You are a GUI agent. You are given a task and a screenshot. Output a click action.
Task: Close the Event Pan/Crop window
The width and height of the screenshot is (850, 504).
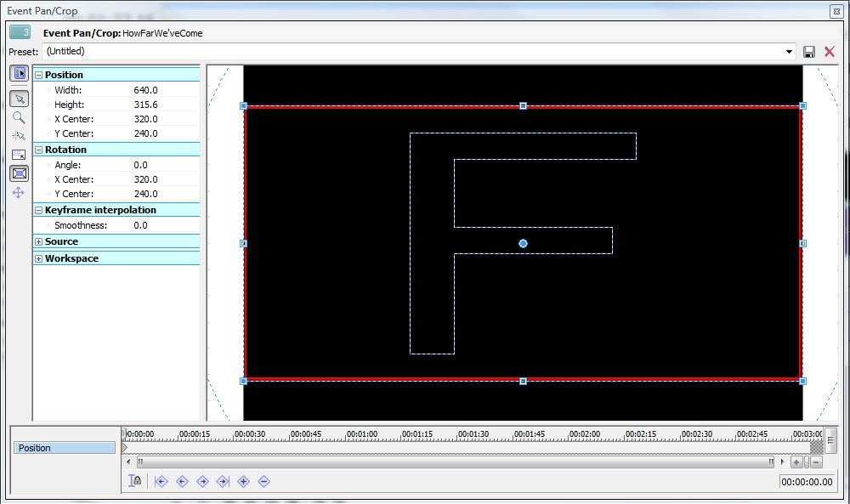click(836, 11)
